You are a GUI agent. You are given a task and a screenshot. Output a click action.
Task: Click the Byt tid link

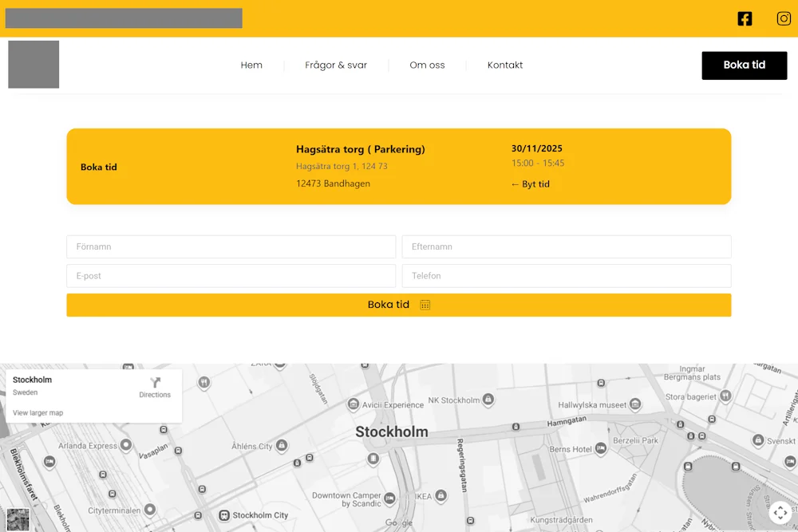pyautogui.click(x=530, y=183)
